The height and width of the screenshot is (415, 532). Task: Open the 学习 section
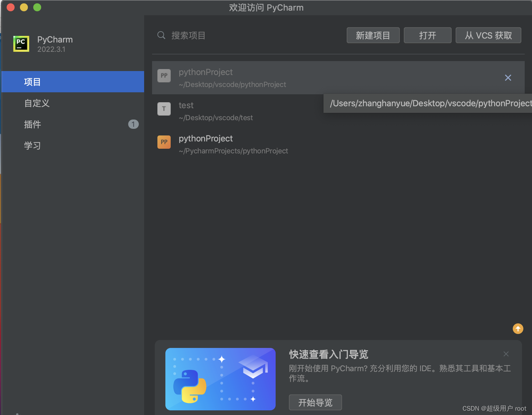click(73, 145)
